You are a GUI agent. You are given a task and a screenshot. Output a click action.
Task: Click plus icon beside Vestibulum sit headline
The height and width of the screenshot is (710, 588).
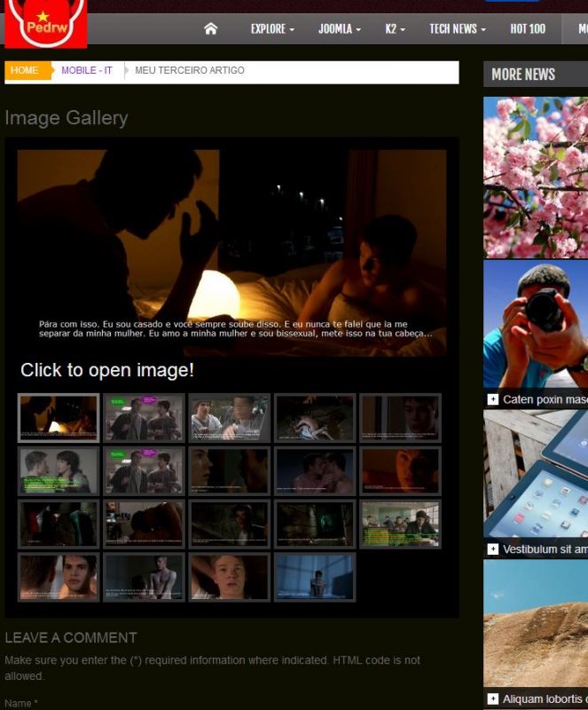(493, 548)
